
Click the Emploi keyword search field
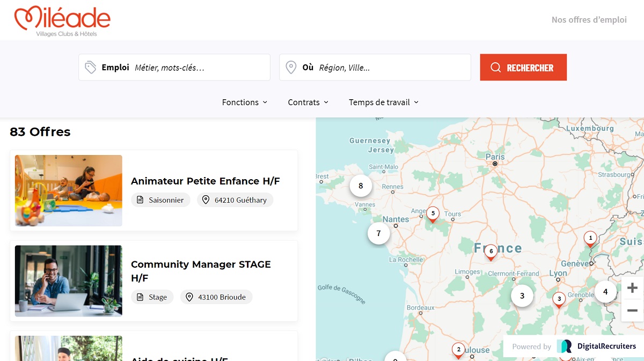coord(199,68)
